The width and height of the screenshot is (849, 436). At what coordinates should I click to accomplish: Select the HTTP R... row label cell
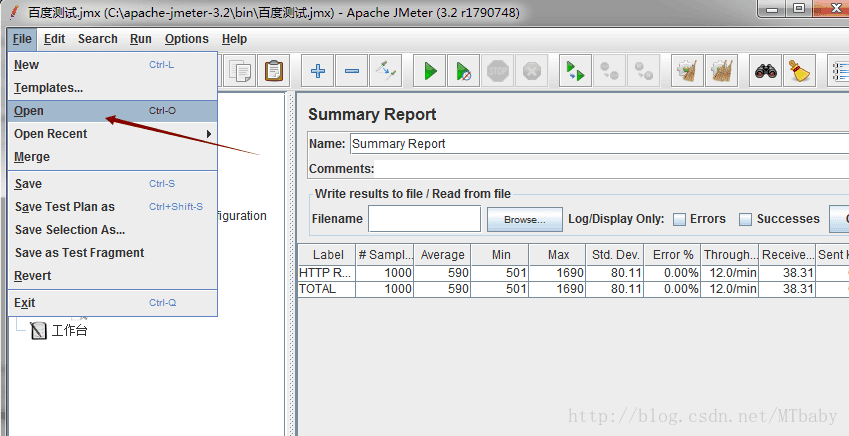(327, 273)
